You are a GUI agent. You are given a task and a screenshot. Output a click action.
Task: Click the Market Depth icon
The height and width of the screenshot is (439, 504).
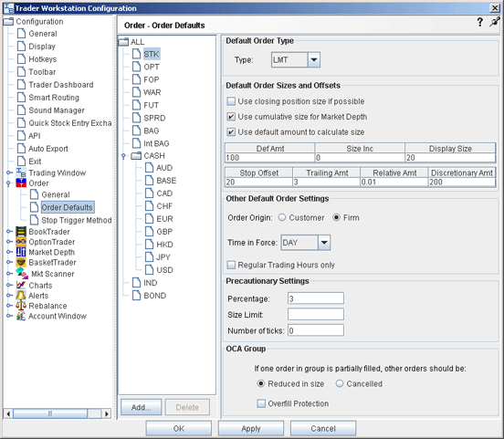pos(21,252)
